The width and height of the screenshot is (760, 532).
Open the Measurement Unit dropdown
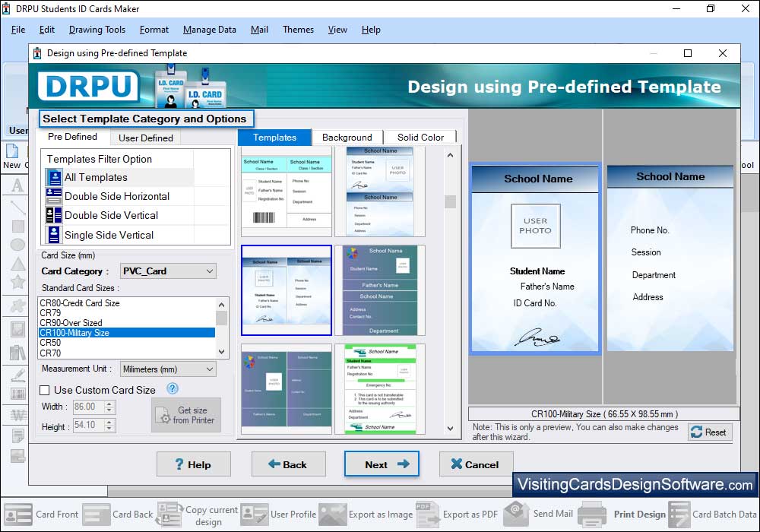(x=168, y=369)
